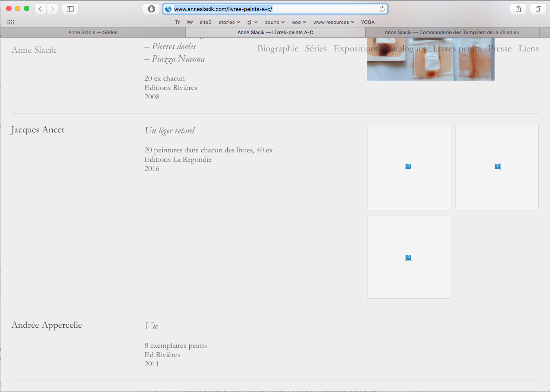This screenshot has width=550, height=392.
Task: Click the YOGA bookmark
Action: pyautogui.click(x=367, y=22)
